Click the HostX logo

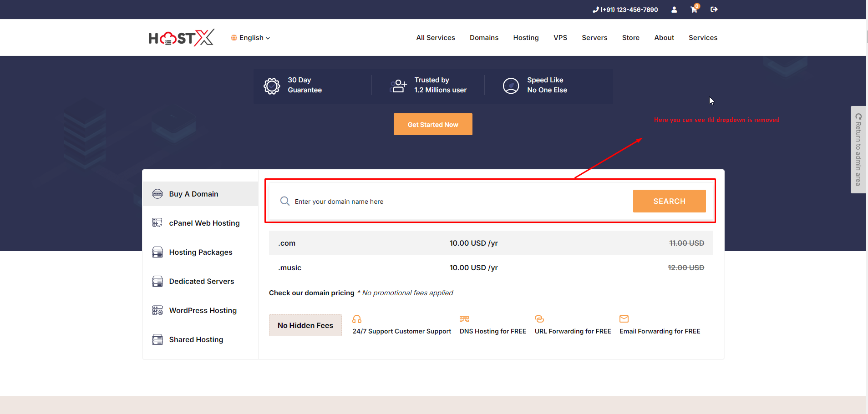[181, 38]
